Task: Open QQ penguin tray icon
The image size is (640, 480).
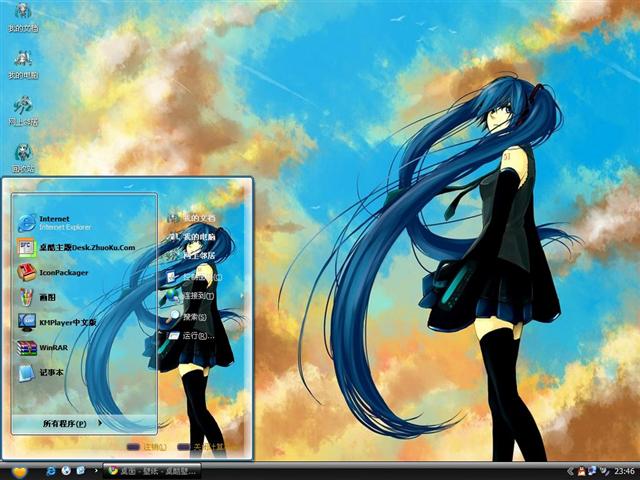Action: 581,471
